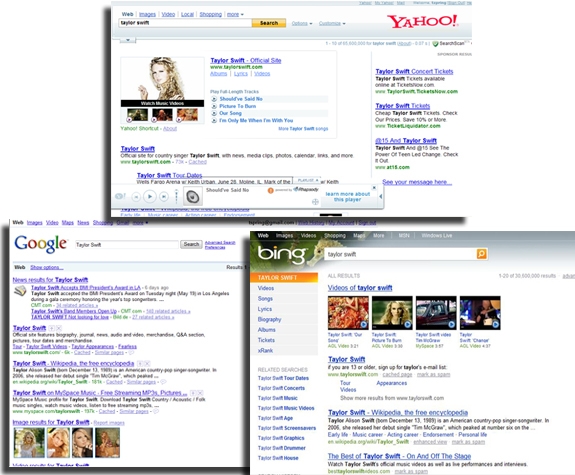The height and width of the screenshot is (475, 575).
Task: Click into the Yahoo search field
Action: (x=185, y=23)
